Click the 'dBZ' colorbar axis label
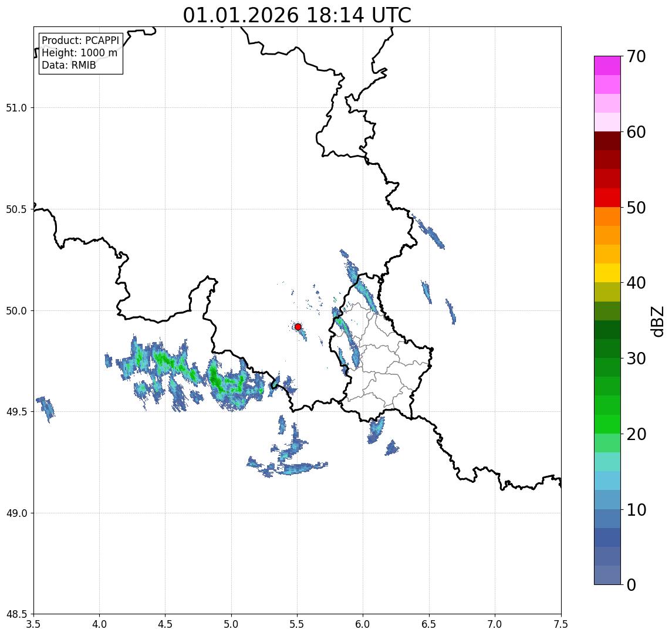This screenshot has height=636, width=672. (657, 320)
